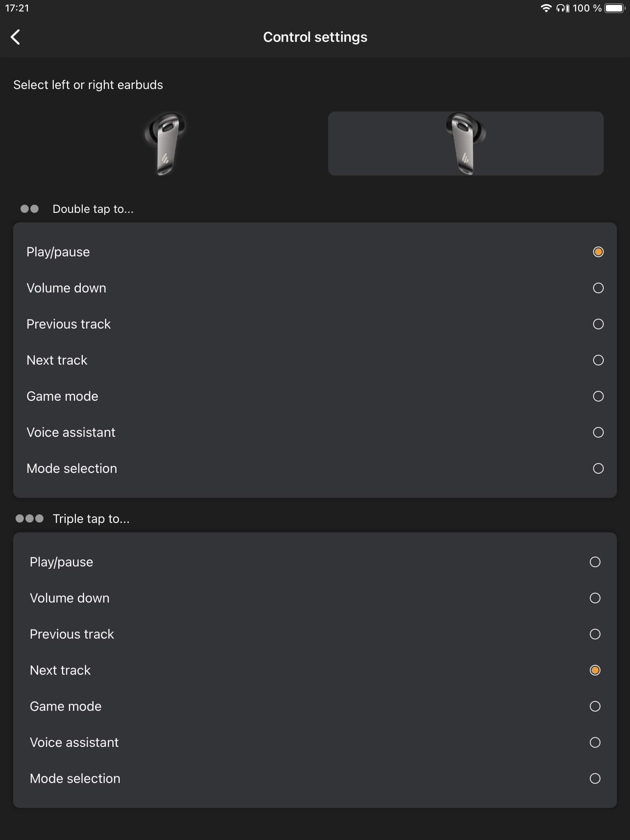This screenshot has width=630, height=840.
Task: Tap the double-tap dots icon
Action: tap(30, 209)
